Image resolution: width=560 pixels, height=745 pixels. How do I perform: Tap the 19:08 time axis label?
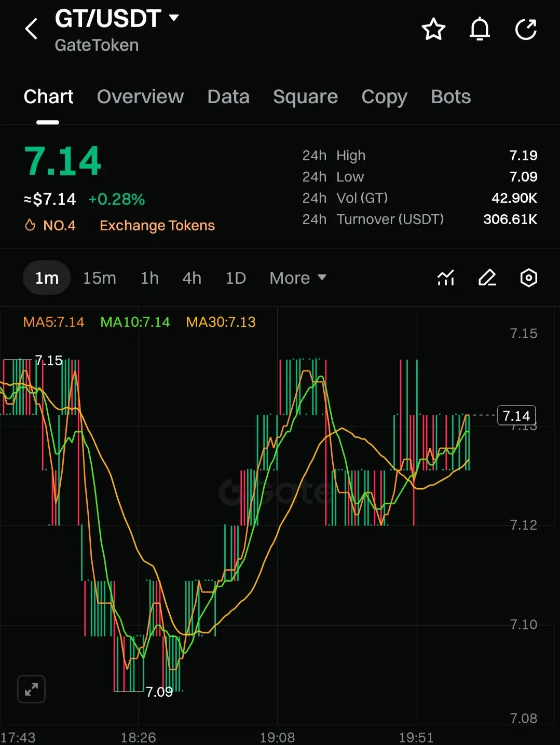pos(277,737)
